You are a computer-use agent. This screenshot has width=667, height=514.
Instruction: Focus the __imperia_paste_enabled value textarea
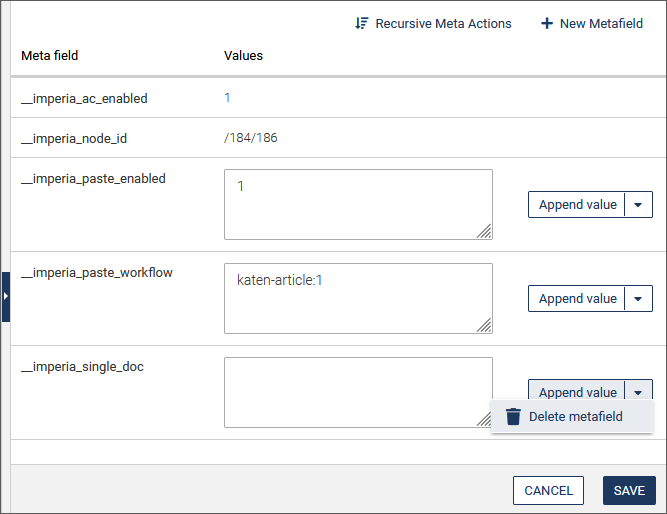tap(358, 205)
